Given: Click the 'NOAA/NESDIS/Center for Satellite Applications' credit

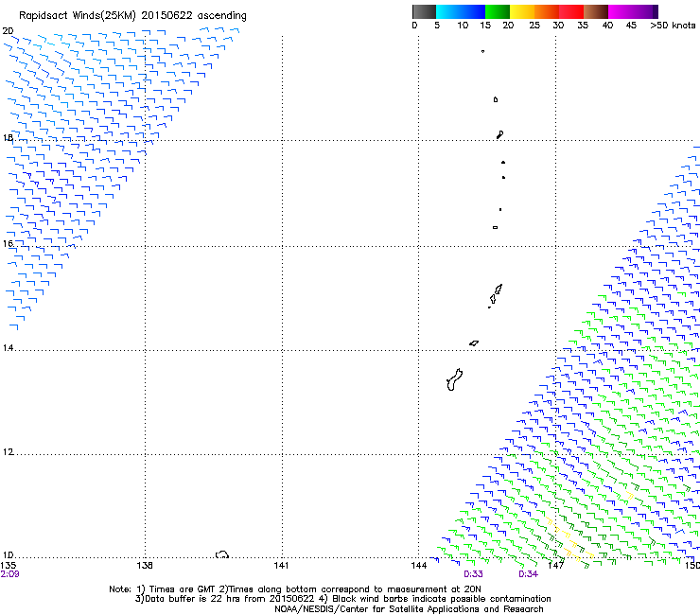Looking at the screenshot, I should (377, 609).
